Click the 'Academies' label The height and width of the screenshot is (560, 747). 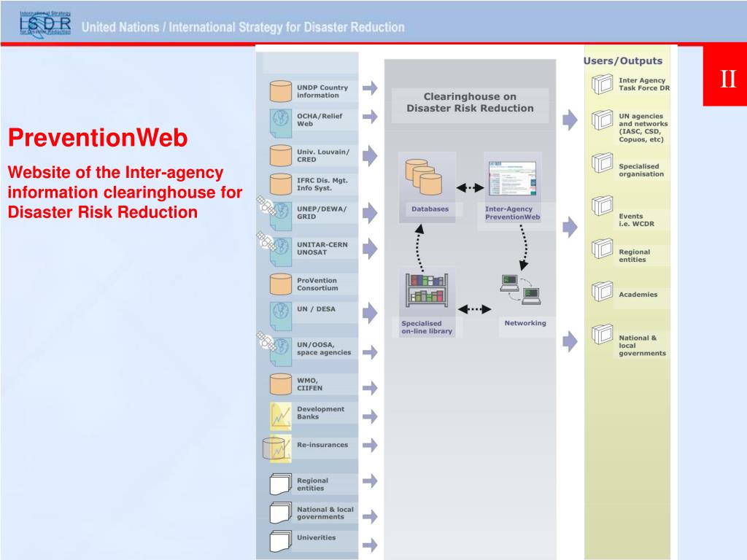[x=638, y=295]
